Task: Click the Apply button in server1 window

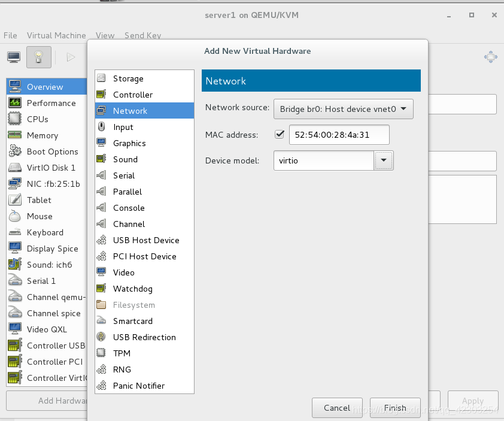Action: coord(472,401)
